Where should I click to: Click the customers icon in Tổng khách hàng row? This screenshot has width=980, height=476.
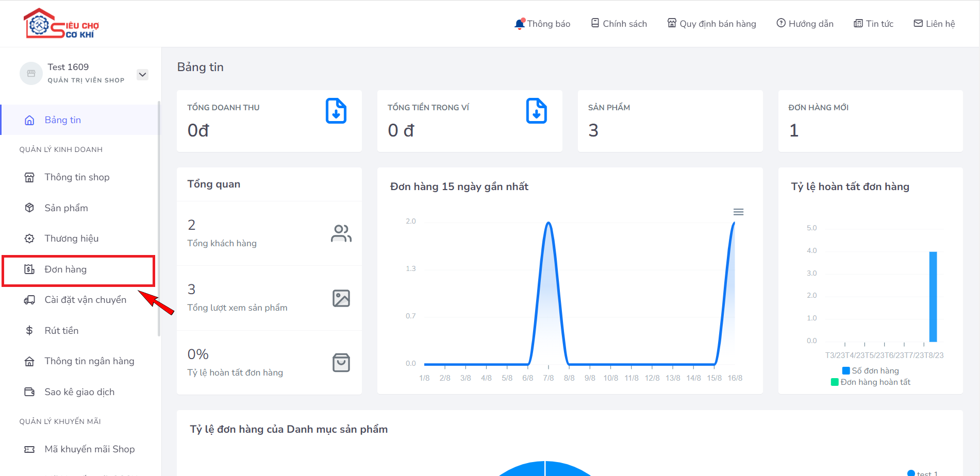coord(341,233)
